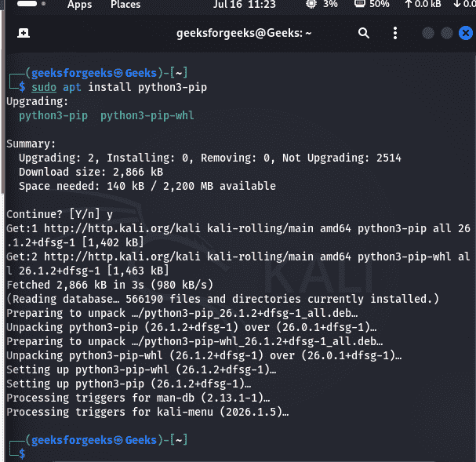Click the top prompt (geeksforgeeks㉿Geeks)-[~]
This screenshot has width=476, height=462.
107,73
